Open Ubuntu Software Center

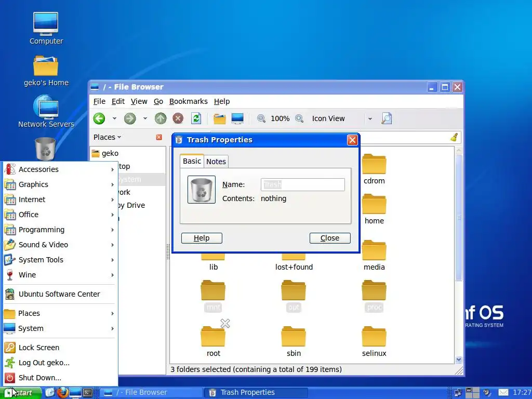pos(59,294)
